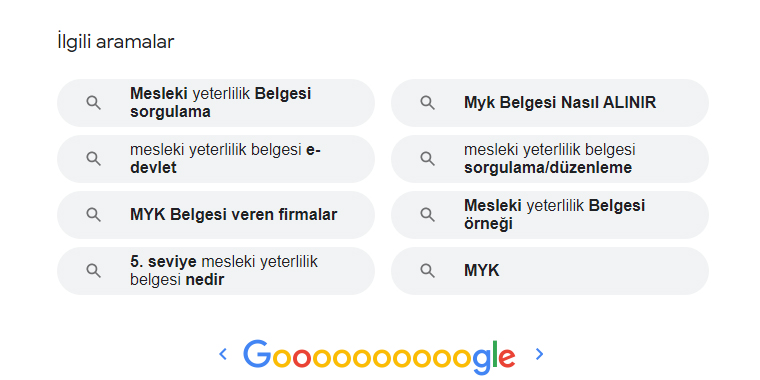Open '5. seviye mesleki yeterlilik belgesi nedir'
The image size is (760, 380).
(216, 271)
